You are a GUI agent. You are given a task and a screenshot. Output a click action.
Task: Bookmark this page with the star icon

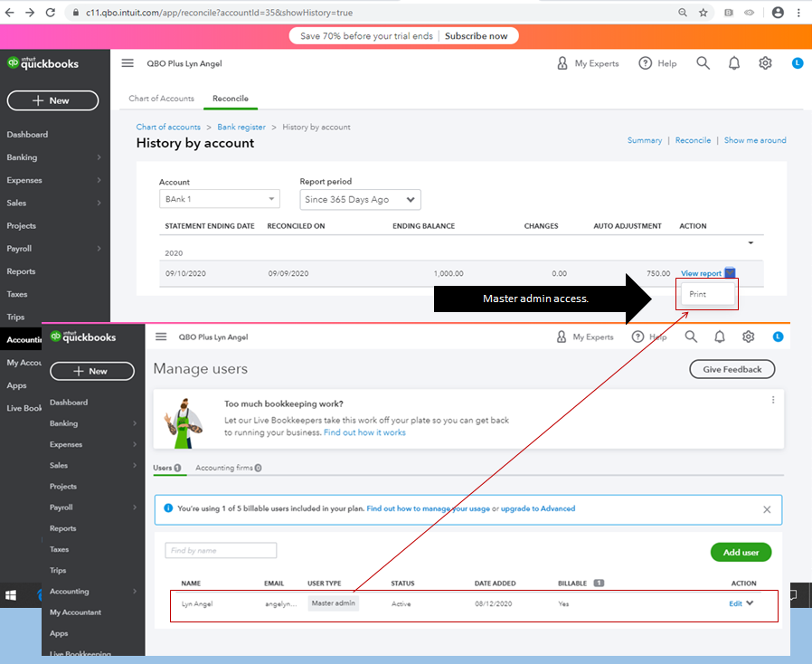click(x=703, y=13)
